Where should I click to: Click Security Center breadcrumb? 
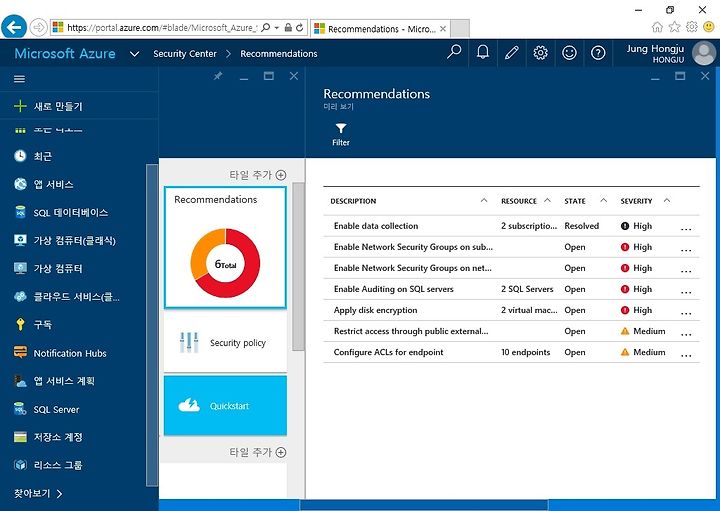point(185,54)
